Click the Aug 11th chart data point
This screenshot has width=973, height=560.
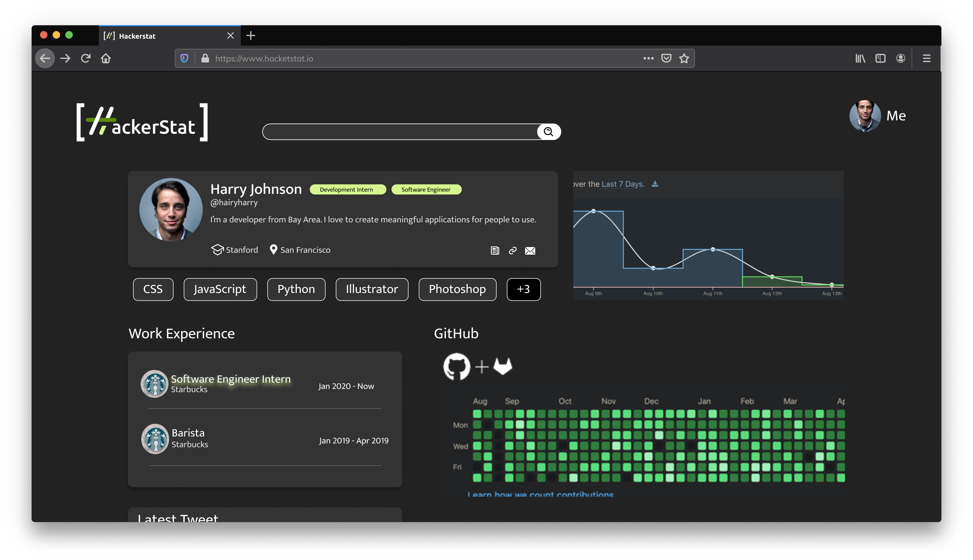tap(713, 250)
